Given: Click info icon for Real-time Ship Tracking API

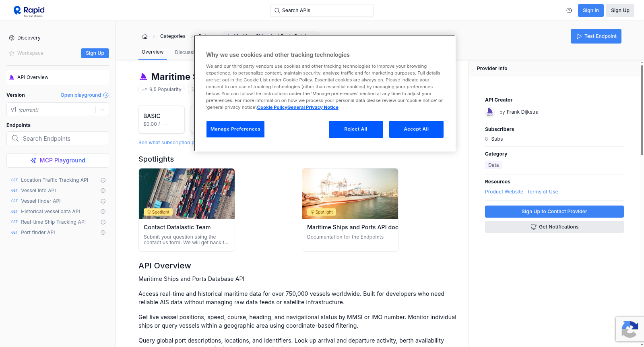Looking at the screenshot, I should (103, 222).
